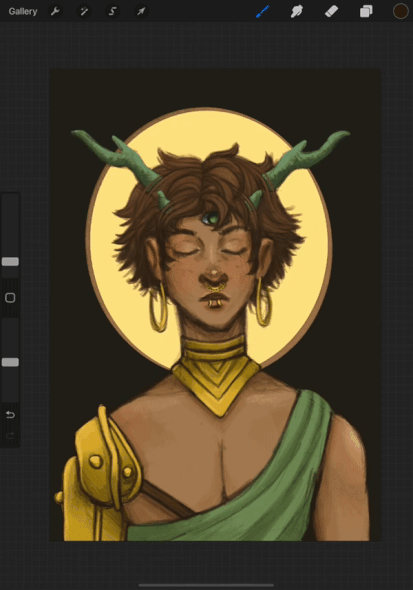Tap the home indicator bar at bottom
This screenshot has width=413, height=590.
pos(206,585)
